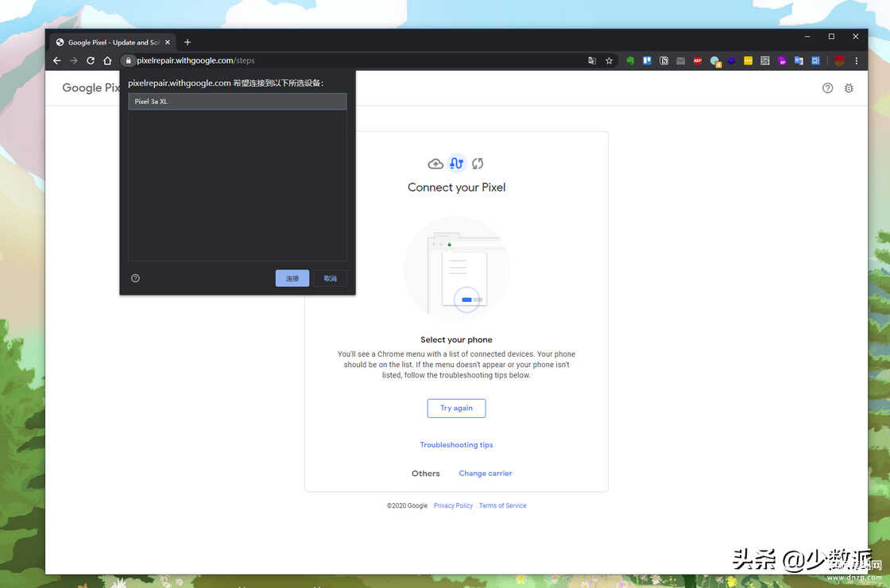Screen dimensions: 890x588
Task: Open the page help icon near the bug icon
Action: [827, 88]
